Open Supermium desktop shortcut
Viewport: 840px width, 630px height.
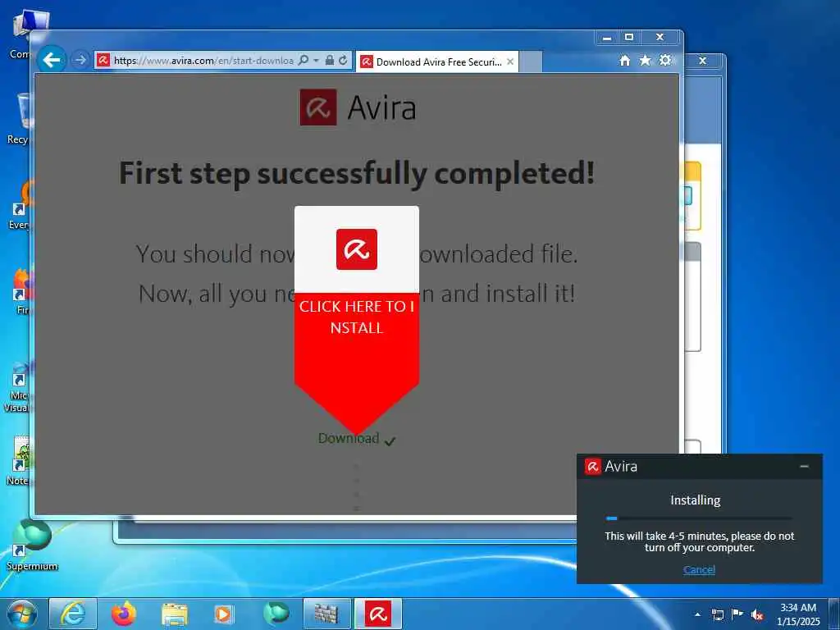(32, 545)
